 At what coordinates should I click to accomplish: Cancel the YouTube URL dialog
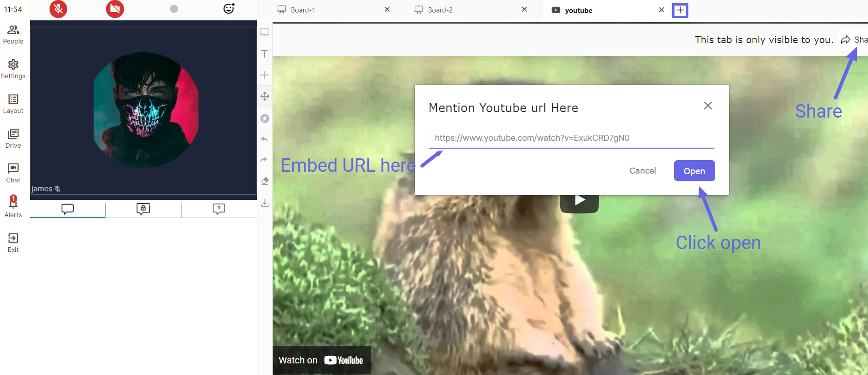click(643, 171)
